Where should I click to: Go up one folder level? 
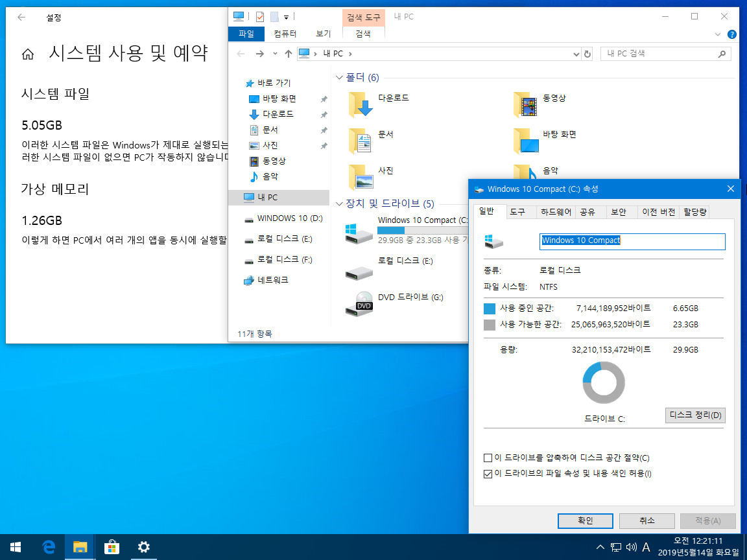(288, 54)
